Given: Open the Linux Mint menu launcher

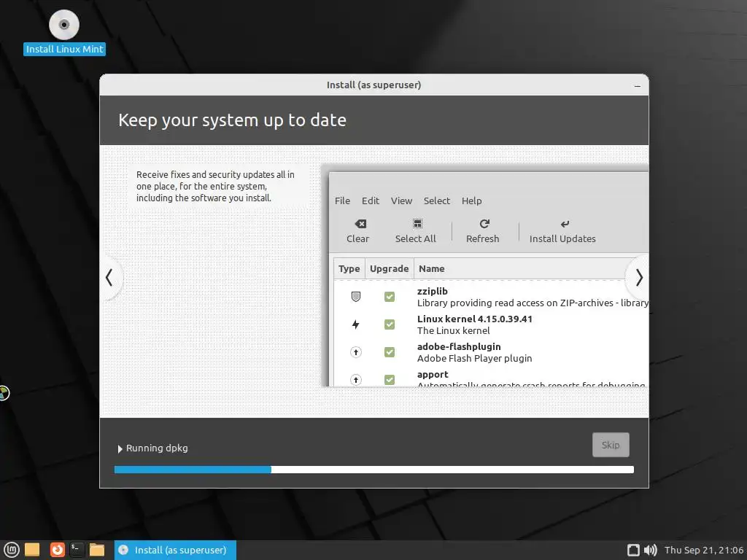Looking at the screenshot, I should 11,550.
